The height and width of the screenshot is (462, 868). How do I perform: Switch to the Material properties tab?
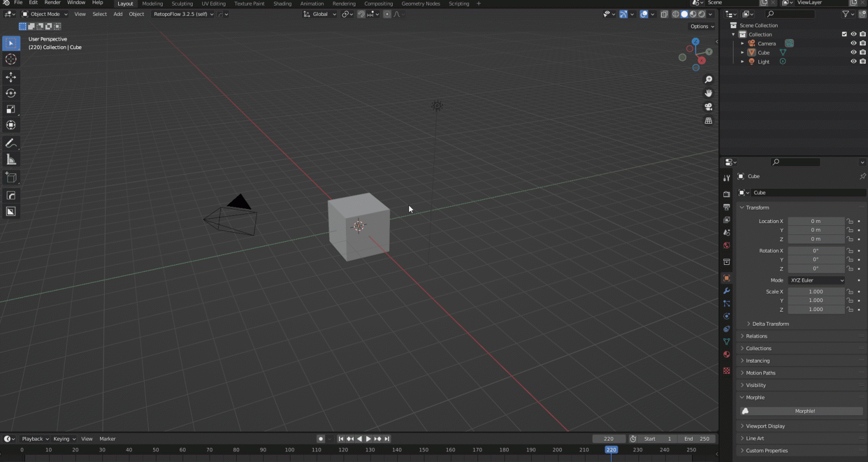tap(727, 354)
